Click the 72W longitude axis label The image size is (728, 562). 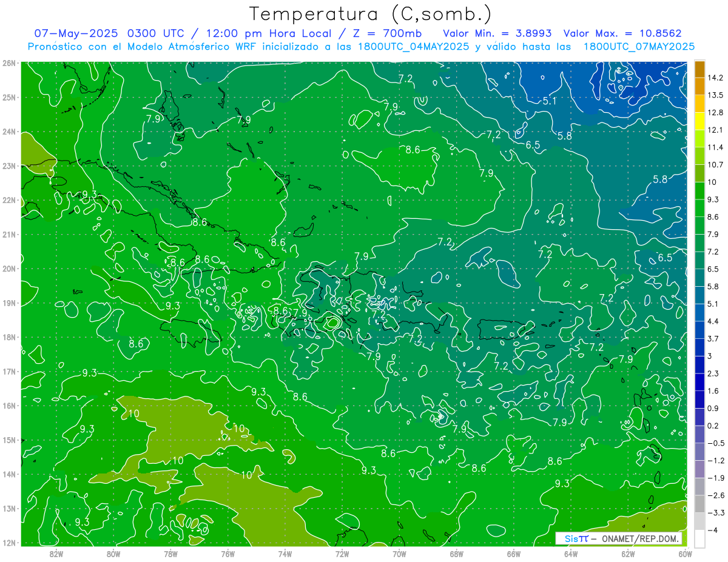[x=342, y=554]
